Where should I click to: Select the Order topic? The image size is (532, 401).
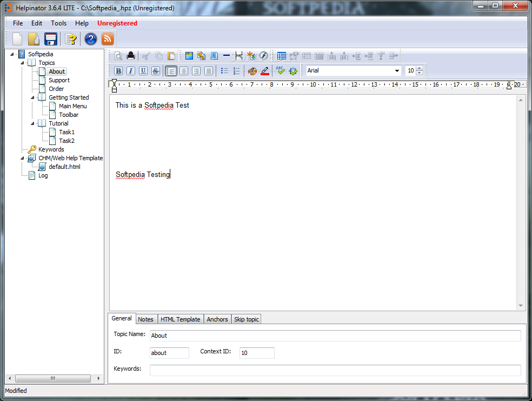point(56,89)
